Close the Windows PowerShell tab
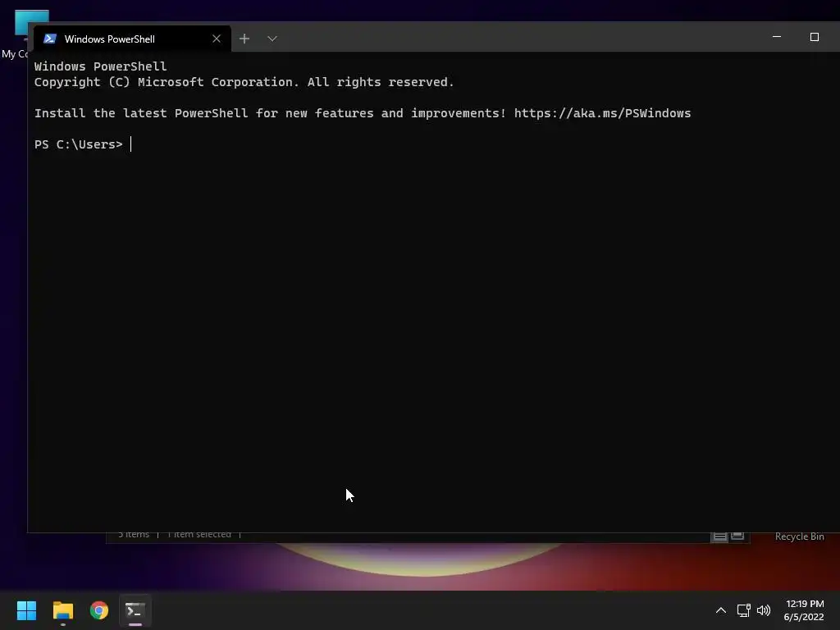This screenshot has width=840, height=630. pos(217,39)
